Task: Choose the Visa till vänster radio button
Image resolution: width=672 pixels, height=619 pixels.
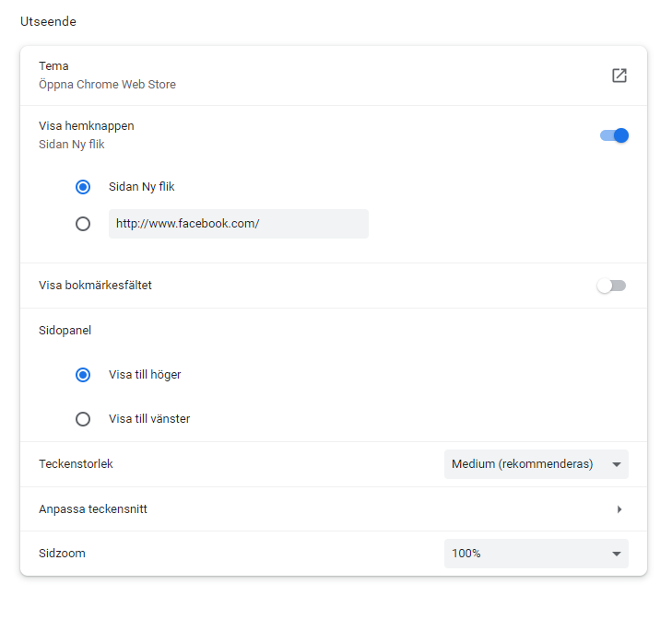Action: click(x=83, y=419)
